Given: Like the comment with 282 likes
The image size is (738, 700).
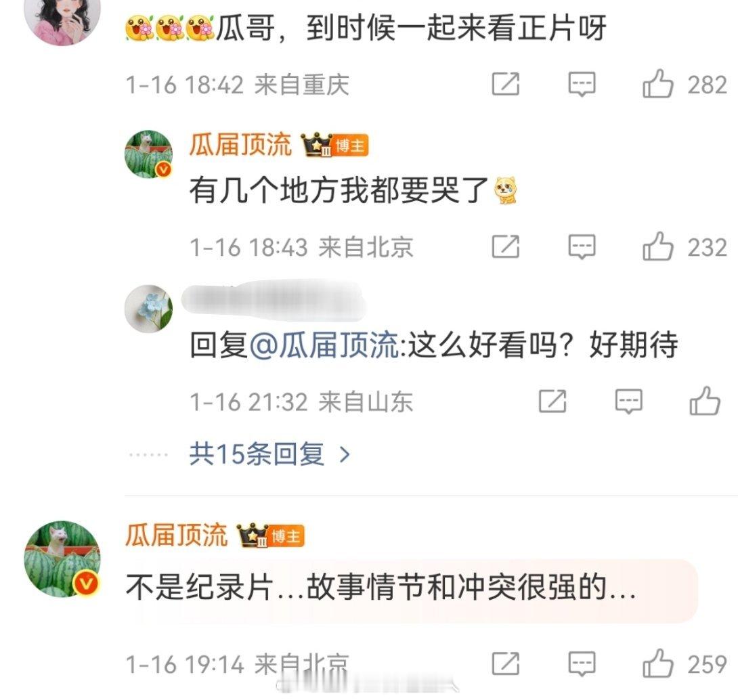Looking at the screenshot, I should coord(657,84).
